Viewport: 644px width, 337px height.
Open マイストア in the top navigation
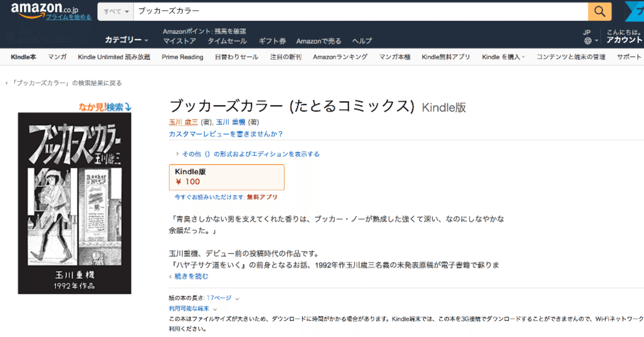point(180,41)
